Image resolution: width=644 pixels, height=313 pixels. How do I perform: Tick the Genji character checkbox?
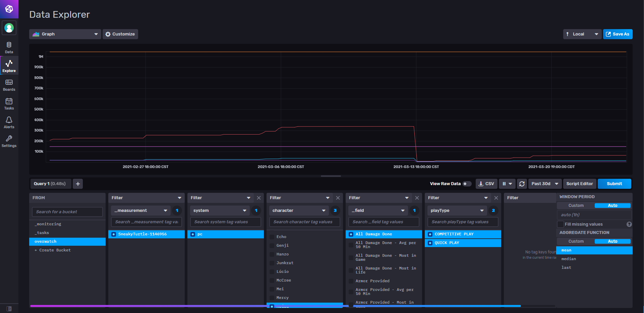(x=272, y=245)
